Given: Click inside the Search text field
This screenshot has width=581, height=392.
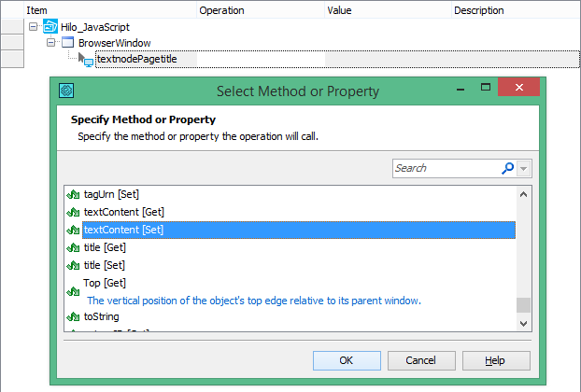Looking at the screenshot, I should [445, 168].
